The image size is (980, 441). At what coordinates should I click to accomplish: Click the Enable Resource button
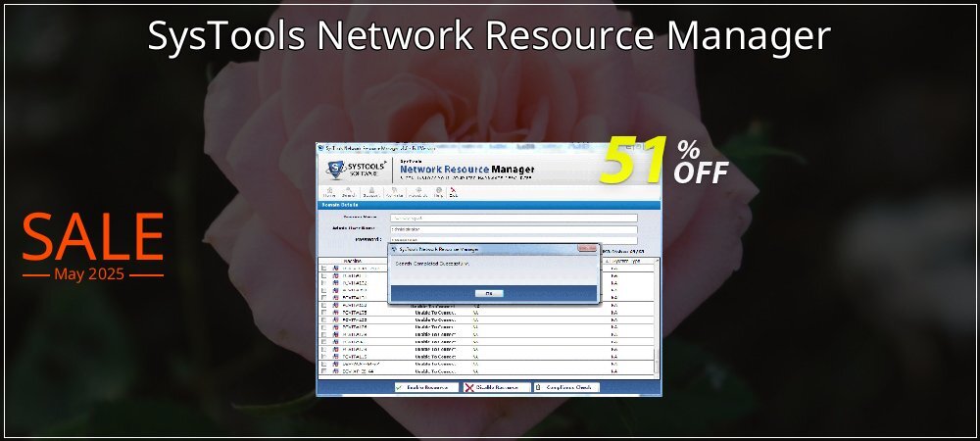point(426,387)
